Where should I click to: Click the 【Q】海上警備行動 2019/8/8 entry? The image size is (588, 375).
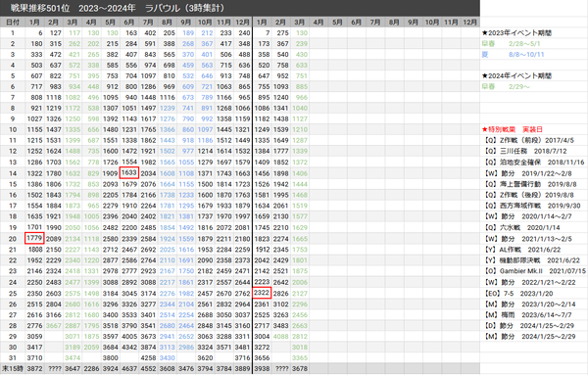[x=530, y=184]
